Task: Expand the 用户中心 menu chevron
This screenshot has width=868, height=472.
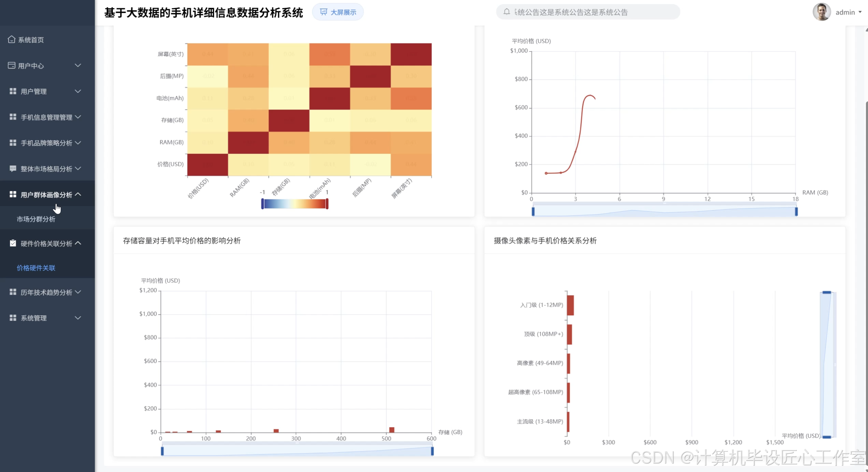Action: pos(78,65)
